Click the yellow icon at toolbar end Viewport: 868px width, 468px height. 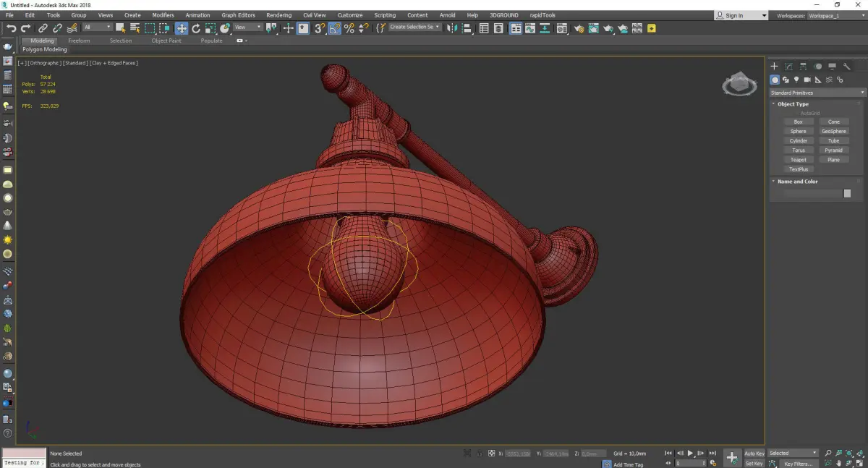click(652, 28)
